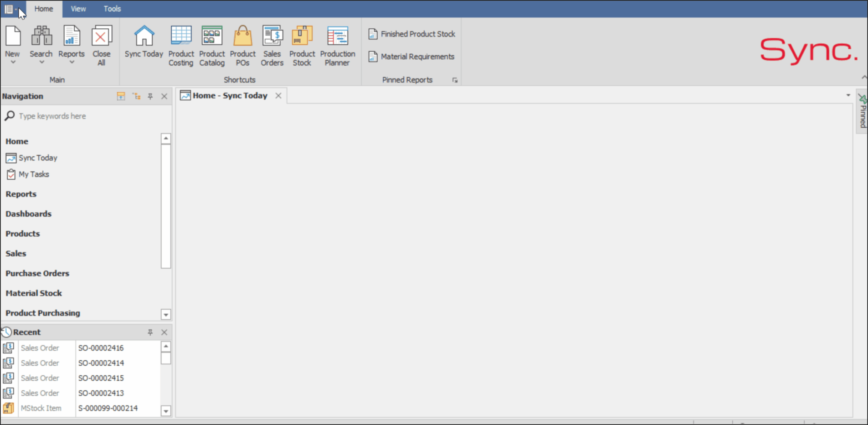Close the Navigation panel

coord(164,96)
